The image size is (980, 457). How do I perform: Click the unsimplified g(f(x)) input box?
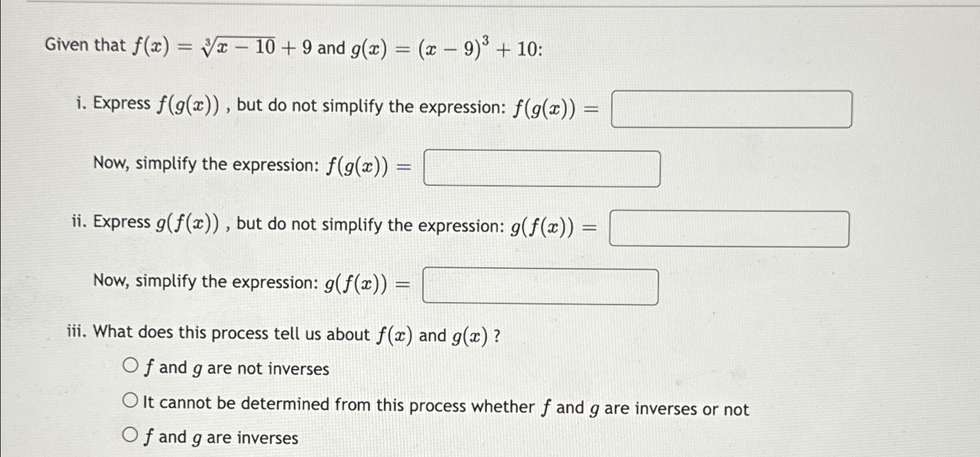click(729, 228)
